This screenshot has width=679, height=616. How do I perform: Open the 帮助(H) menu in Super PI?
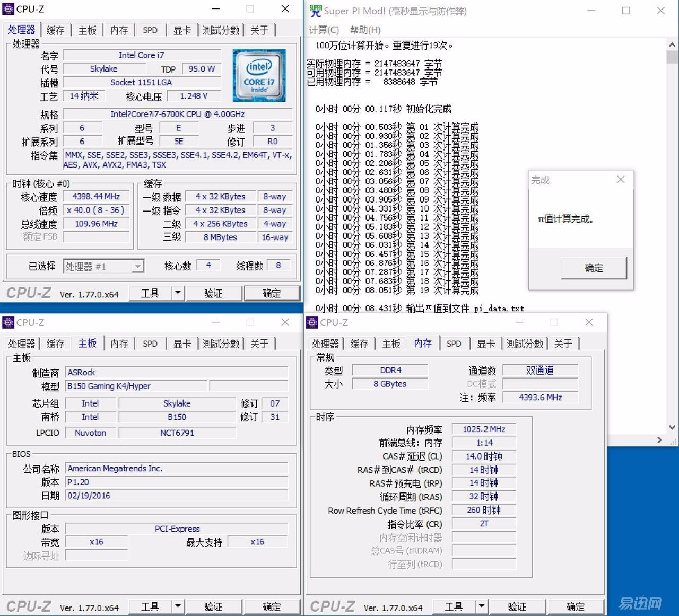[x=365, y=30]
